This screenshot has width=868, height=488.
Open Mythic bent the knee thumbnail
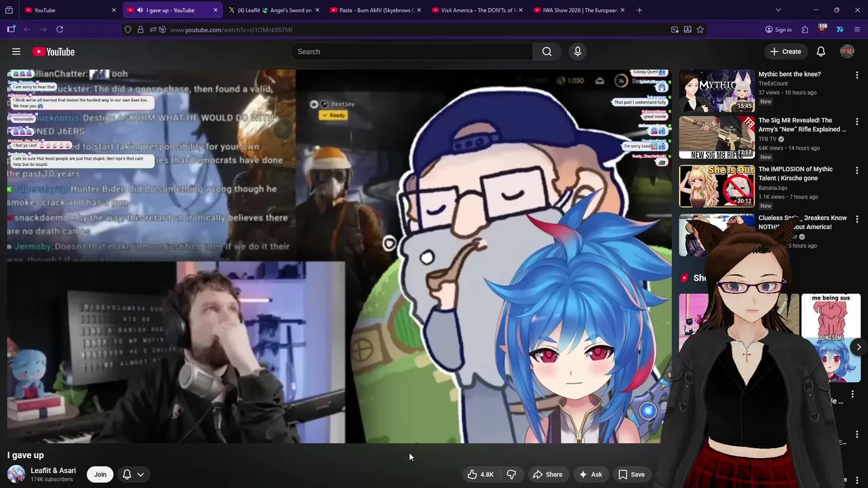717,90
